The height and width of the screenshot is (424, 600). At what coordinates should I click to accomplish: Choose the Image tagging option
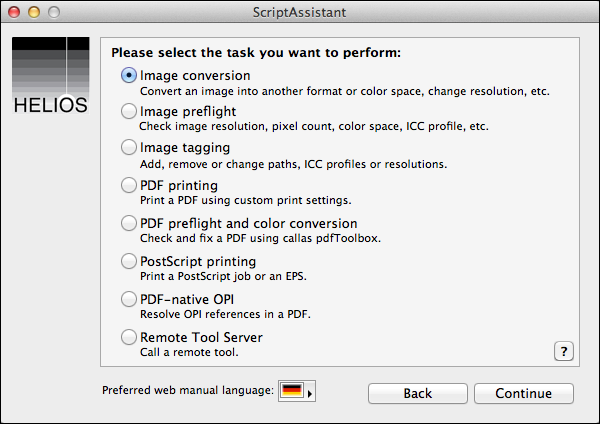(x=129, y=147)
